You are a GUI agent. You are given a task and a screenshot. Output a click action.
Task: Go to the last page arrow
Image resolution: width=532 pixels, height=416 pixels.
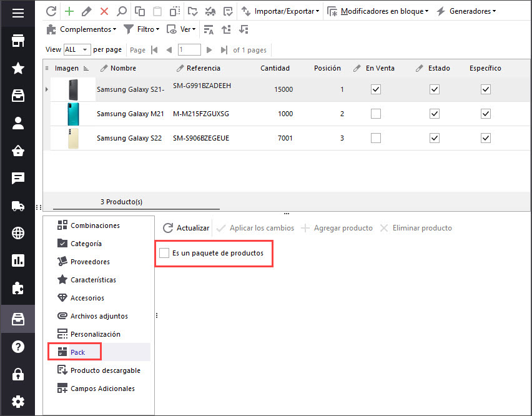(224, 50)
